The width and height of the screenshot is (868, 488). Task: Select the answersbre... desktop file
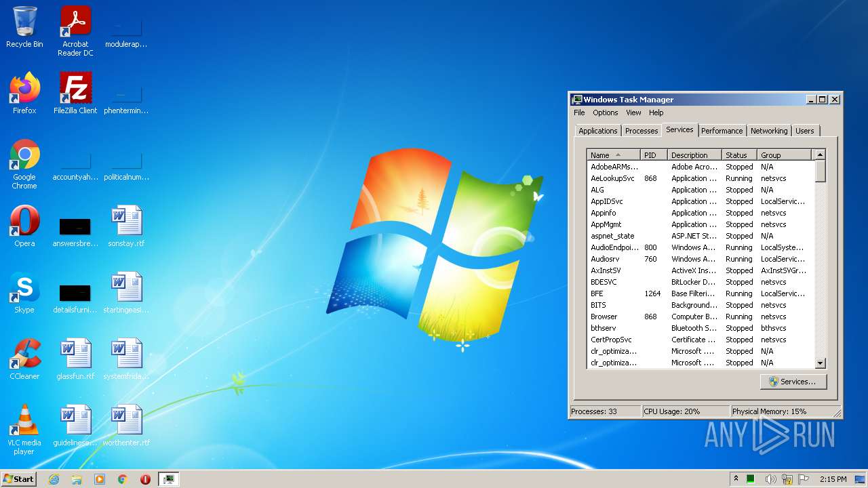click(75, 230)
